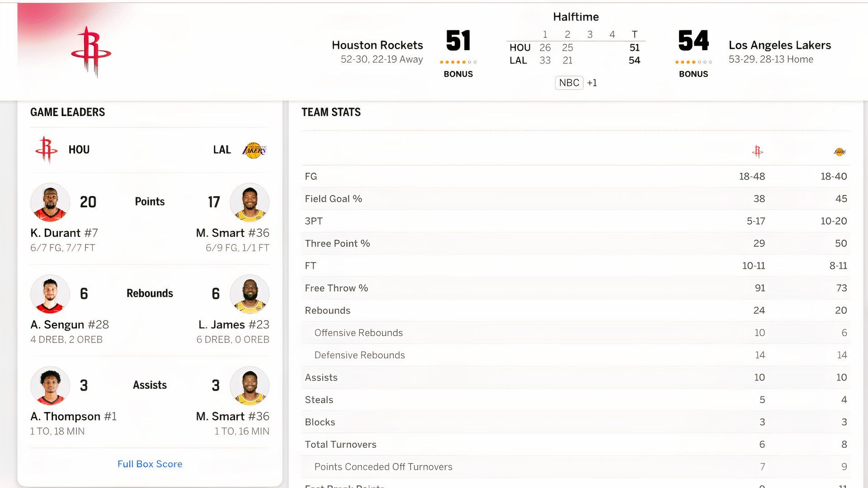Image resolution: width=868 pixels, height=488 pixels.
Task: Click M. Smart #36 name under Points
Action: point(232,233)
